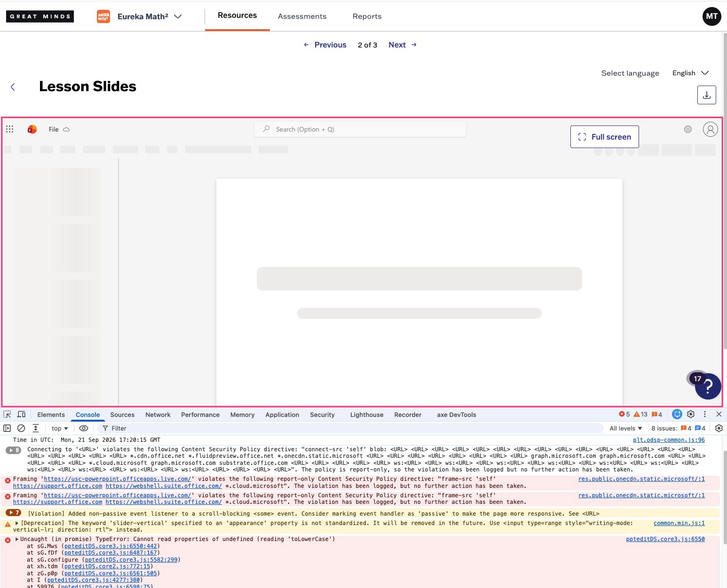Show the console sidebar panel
727x588 pixels.
click(x=7, y=428)
